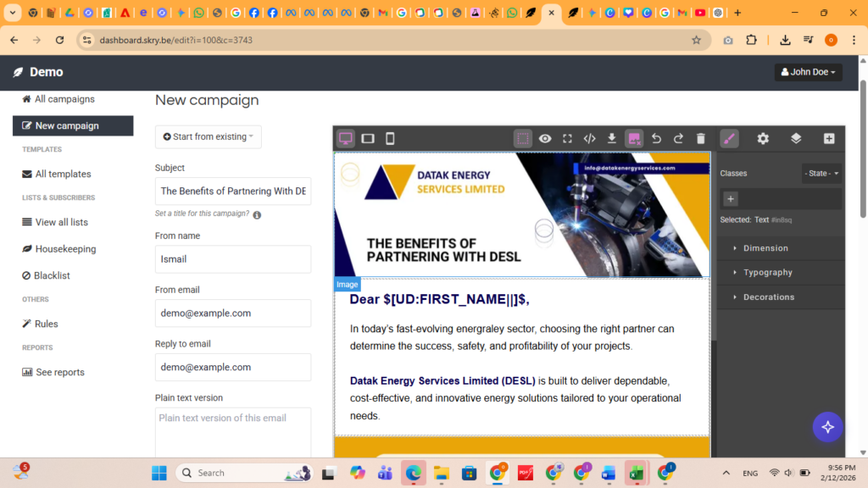Click the From email field
Screen dimensions: 868x488
coord(233,313)
